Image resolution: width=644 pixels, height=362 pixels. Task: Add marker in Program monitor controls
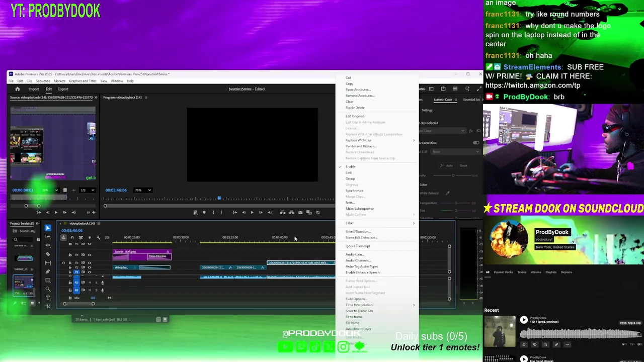tap(204, 213)
